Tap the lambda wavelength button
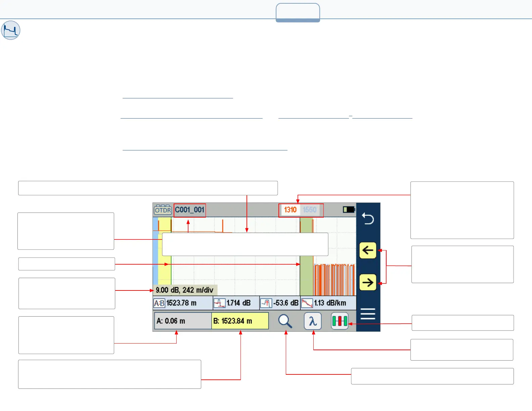Screen dimensions: 532x411 (313, 321)
